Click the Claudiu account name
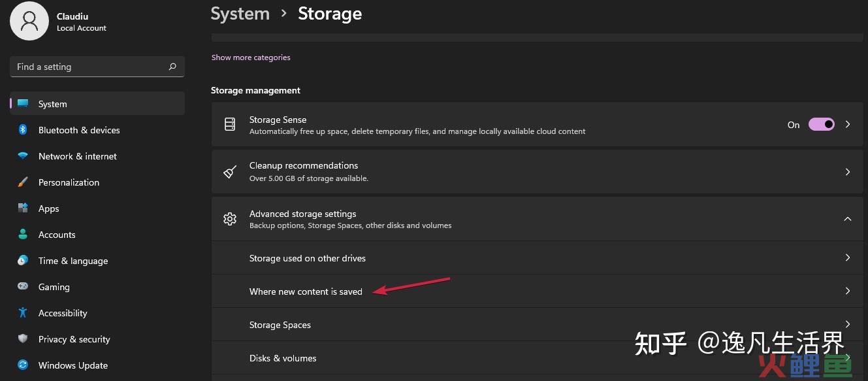The image size is (868, 381). [x=72, y=16]
